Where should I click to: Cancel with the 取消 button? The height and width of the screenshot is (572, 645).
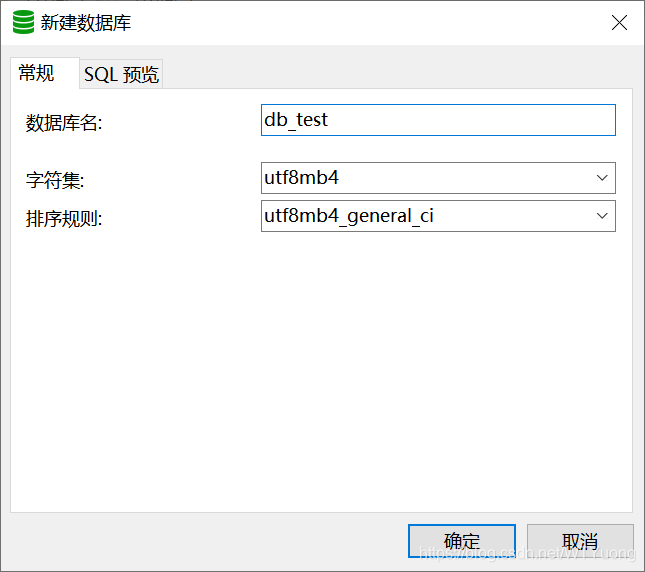[x=580, y=541]
